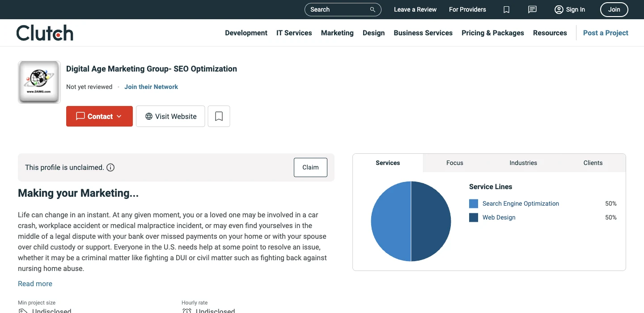Click the search magnifier icon

[x=373, y=9]
